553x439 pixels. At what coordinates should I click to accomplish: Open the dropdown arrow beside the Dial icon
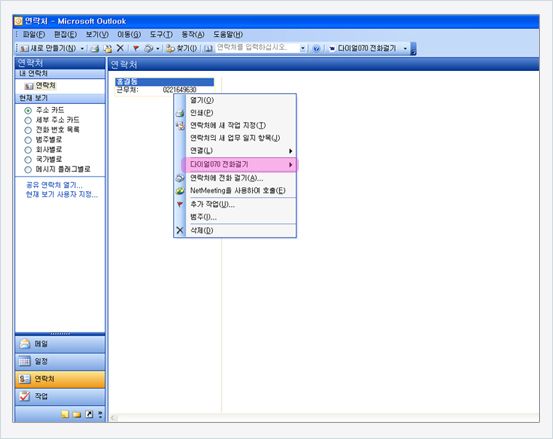click(x=158, y=49)
